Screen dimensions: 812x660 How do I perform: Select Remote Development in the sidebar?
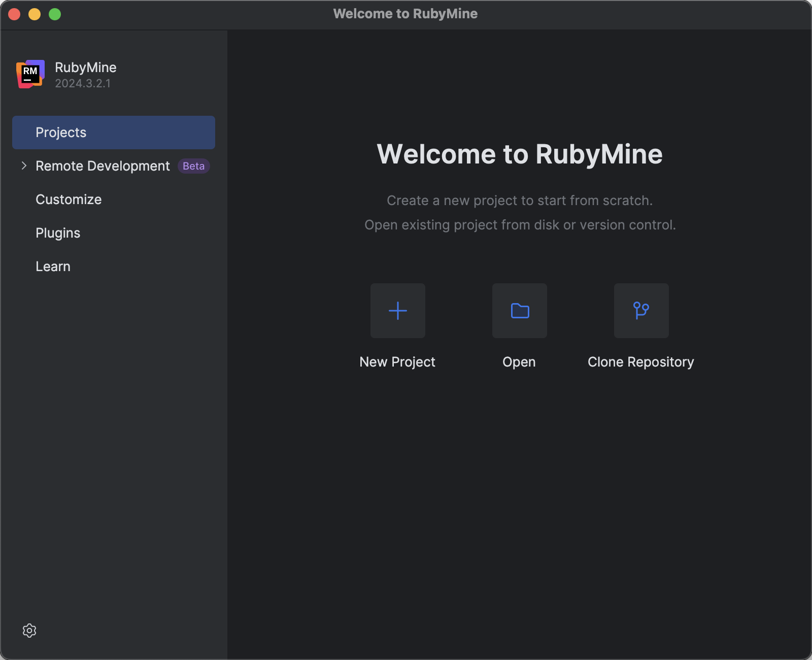(x=102, y=166)
